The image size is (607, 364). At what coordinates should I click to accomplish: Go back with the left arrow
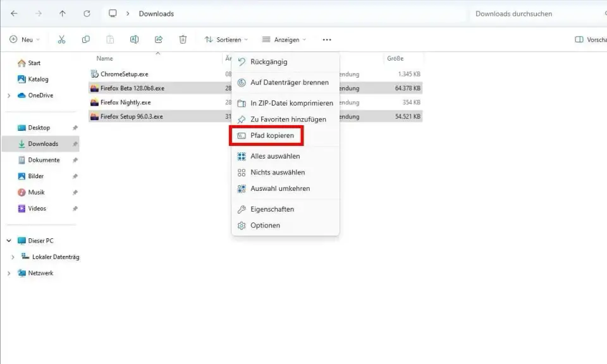pyautogui.click(x=14, y=13)
